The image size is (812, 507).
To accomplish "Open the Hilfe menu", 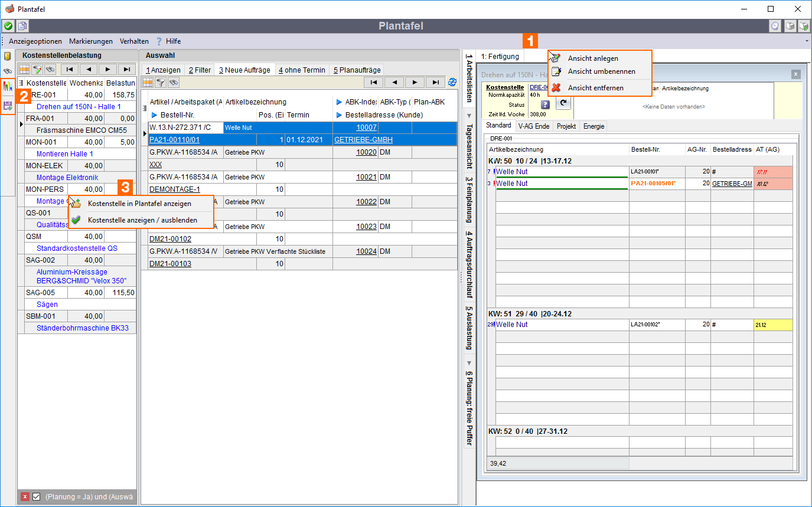I will tap(168, 41).
